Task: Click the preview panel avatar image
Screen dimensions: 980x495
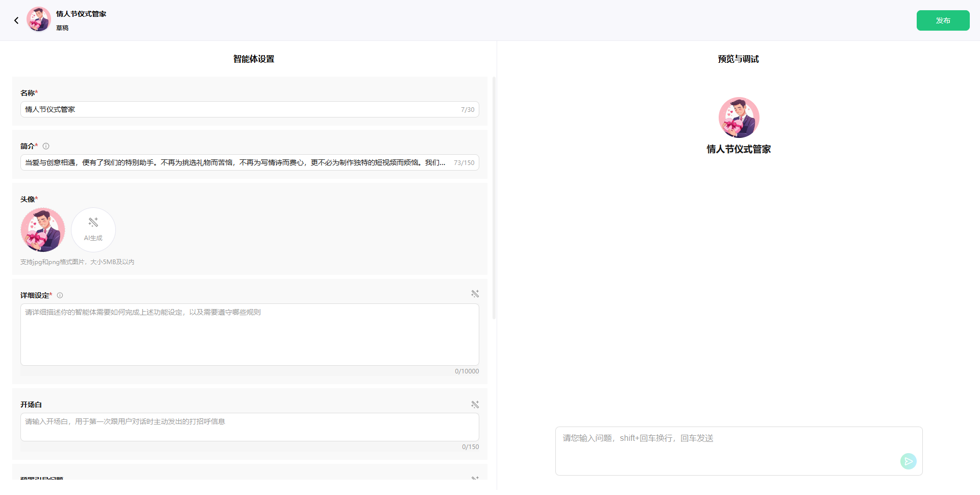Action: (x=739, y=117)
